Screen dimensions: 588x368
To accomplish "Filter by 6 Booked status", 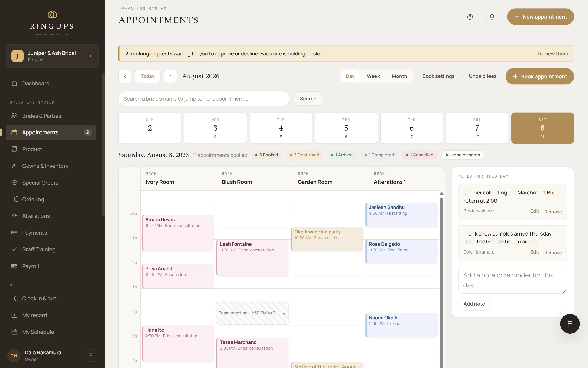I will pyautogui.click(x=266, y=155).
